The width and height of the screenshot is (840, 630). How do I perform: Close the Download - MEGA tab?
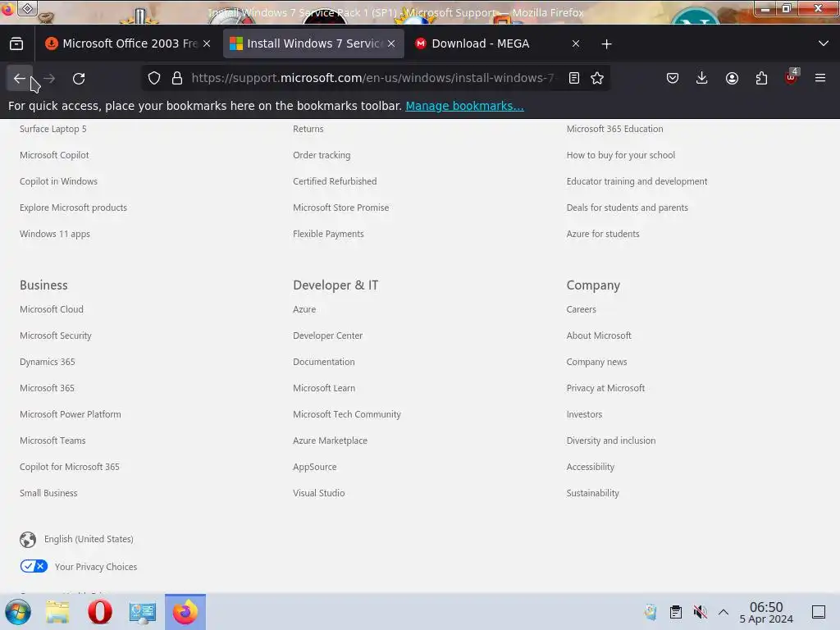[x=576, y=44]
